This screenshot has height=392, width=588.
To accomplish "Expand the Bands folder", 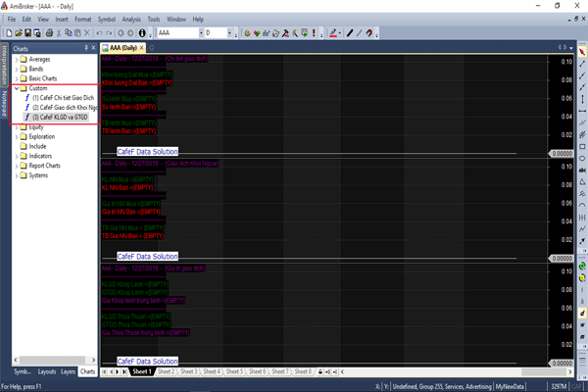I will click(x=17, y=69).
